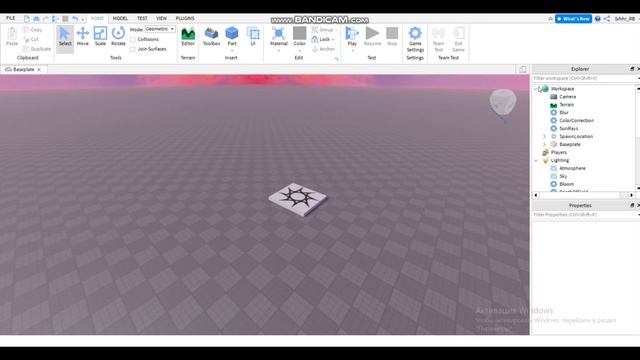Click the Resume test button
Viewport: 640px width, 360px height.
click(x=372, y=36)
